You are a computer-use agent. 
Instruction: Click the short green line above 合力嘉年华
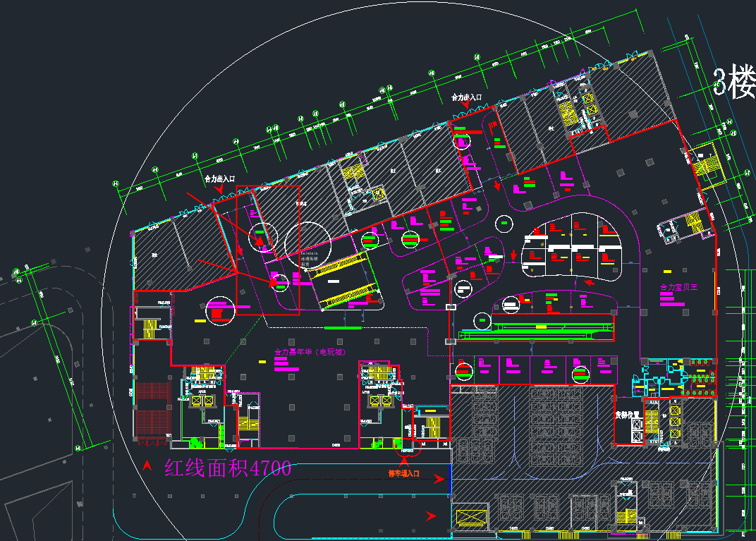point(342,328)
